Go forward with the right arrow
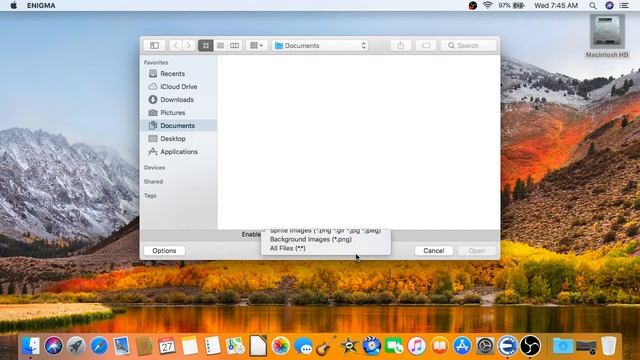Screen dimensions: 640x360 189,45
